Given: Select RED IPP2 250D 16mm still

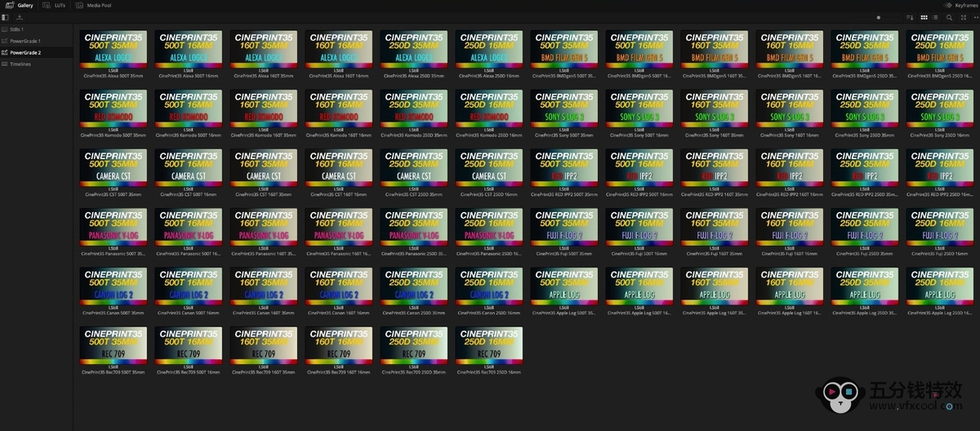Looking at the screenshot, I should [939, 168].
